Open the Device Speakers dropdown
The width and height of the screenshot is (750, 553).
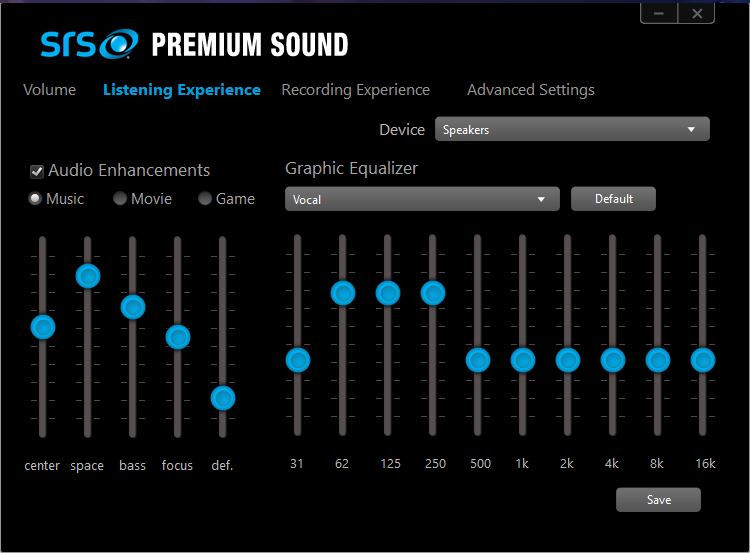[x=572, y=129]
